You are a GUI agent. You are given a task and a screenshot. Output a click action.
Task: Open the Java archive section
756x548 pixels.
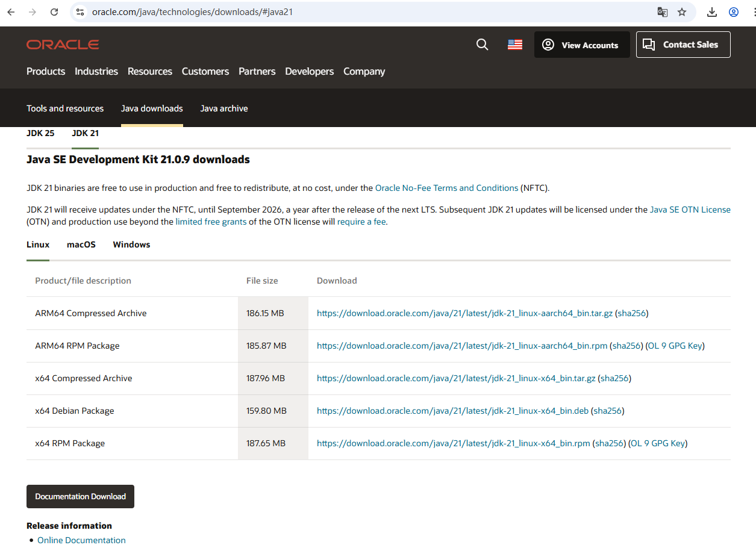pos(224,108)
